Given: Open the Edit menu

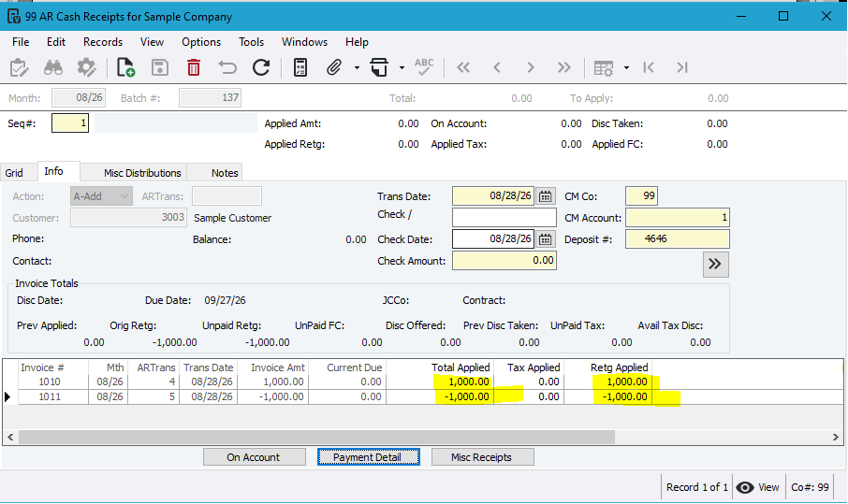Looking at the screenshot, I should click(56, 42).
